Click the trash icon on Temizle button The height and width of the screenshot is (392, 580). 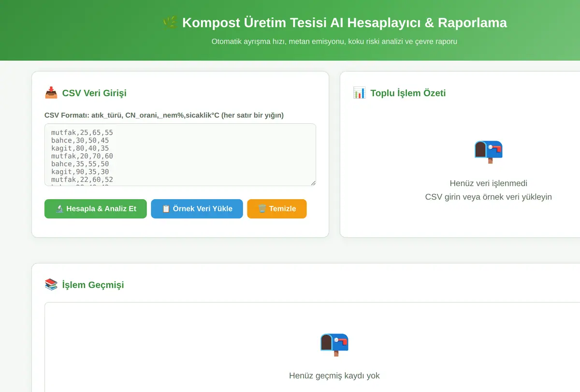pyautogui.click(x=262, y=209)
